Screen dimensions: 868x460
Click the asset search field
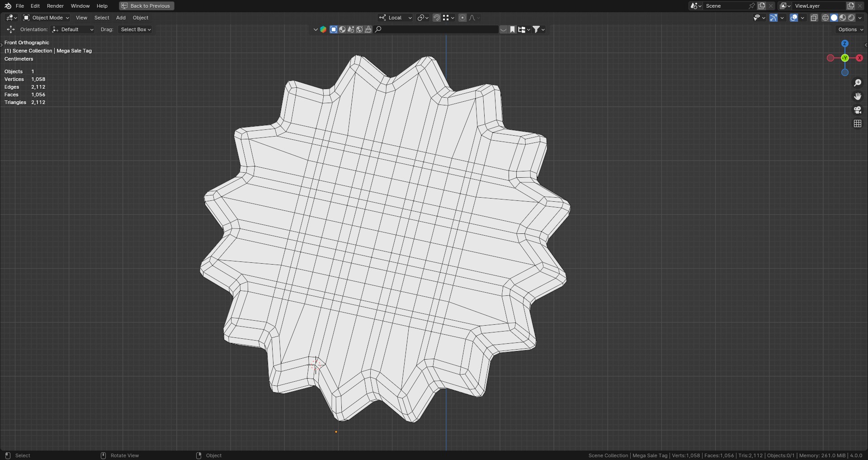coord(436,29)
